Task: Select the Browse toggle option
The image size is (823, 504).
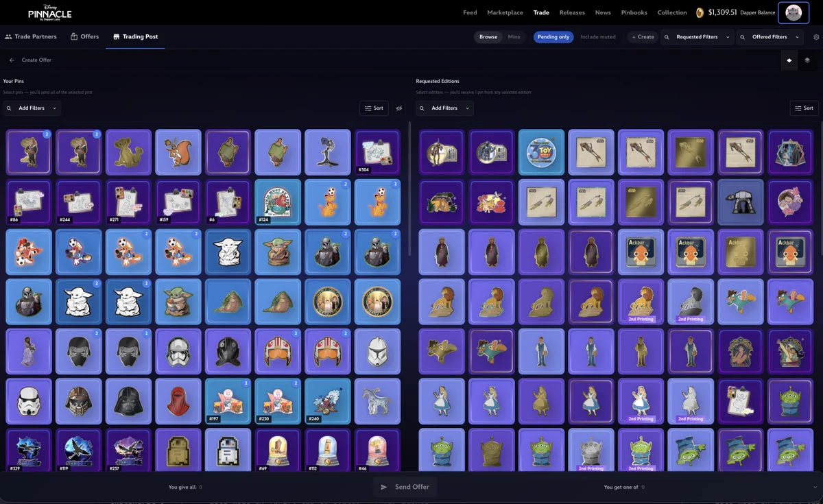Action: 488,37
